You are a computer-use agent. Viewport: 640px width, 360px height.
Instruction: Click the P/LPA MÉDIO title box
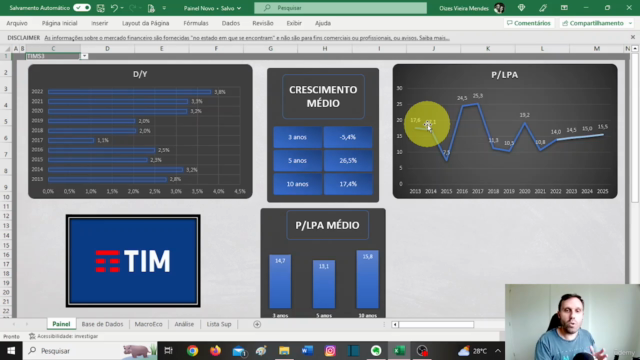[x=327, y=225]
